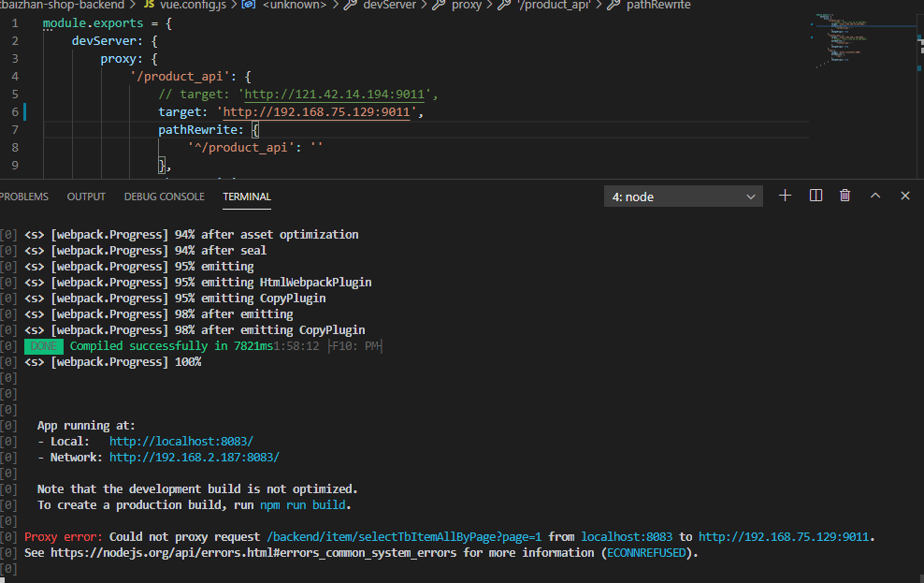This screenshot has width=924, height=583.
Task: Click the ECONNREFUSED error code
Action: click(x=646, y=552)
